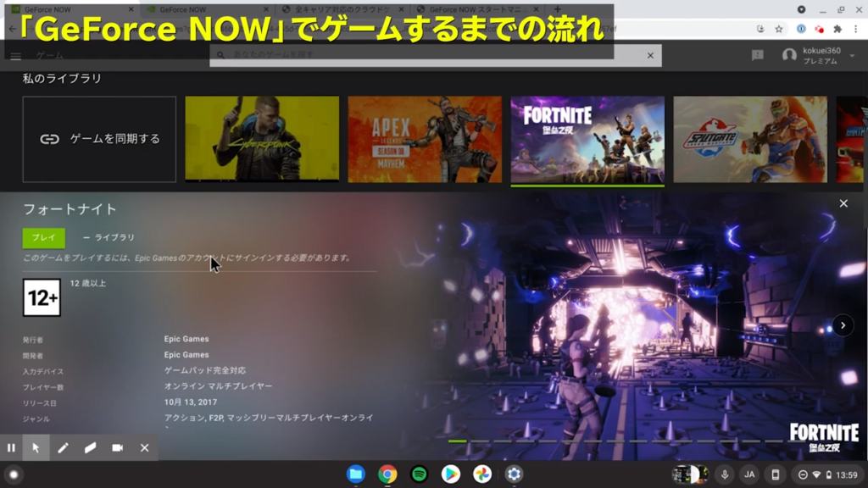Image resolution: width=868 pixels, height=488 pixels.
Task: Click the ライブラリ remove button
Action: tap(108, 237)
